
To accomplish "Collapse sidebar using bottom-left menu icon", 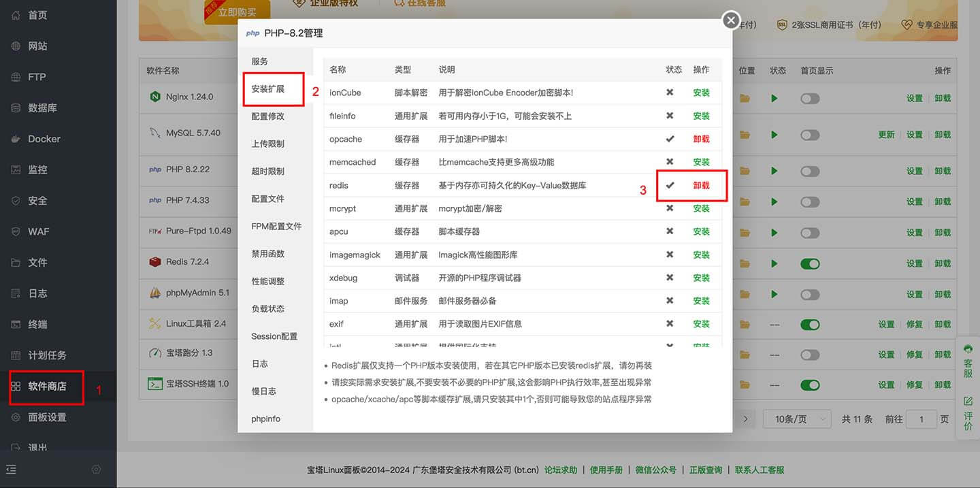I will click(11, 470).
